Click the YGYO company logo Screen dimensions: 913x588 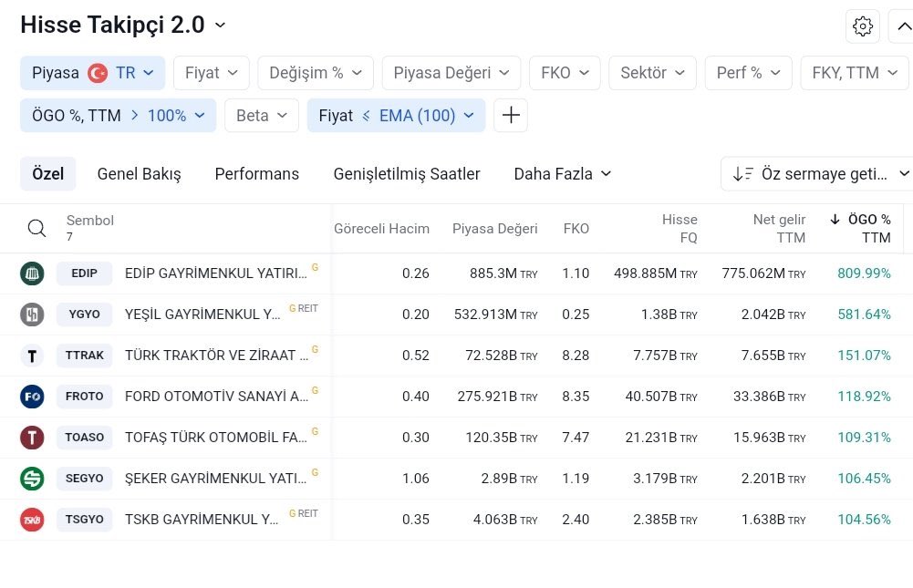32,315
